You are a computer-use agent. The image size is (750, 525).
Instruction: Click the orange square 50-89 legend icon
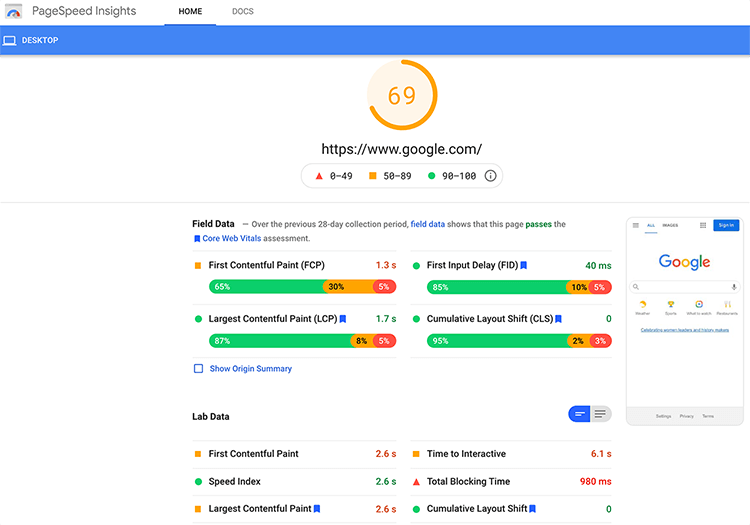[x=373, y=176]
